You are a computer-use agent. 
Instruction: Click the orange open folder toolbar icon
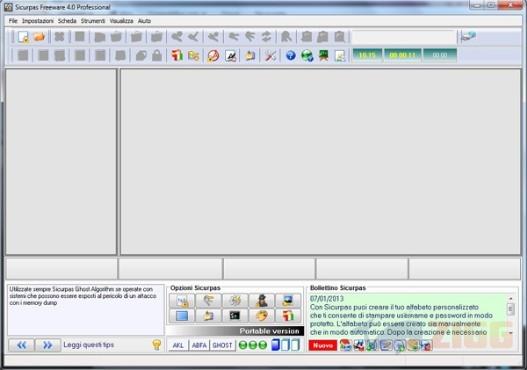(x=39, y=36)
